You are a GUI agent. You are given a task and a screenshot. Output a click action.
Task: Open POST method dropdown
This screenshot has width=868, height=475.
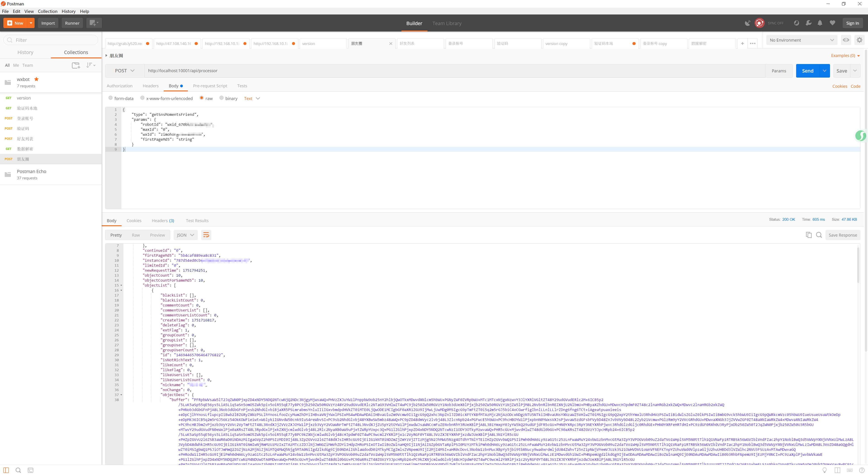pyautogui.click(x=125, y=71)
